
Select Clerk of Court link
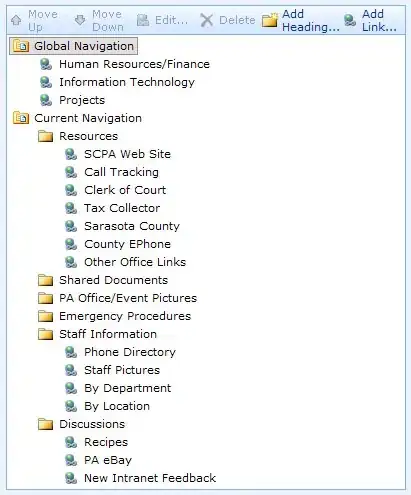(125, 190)
